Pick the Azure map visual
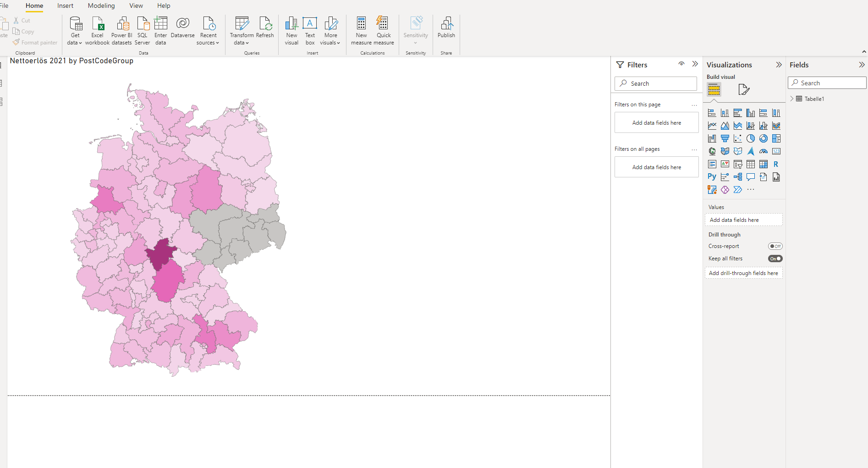The image size is (868, 468). (x=750, y=151)
